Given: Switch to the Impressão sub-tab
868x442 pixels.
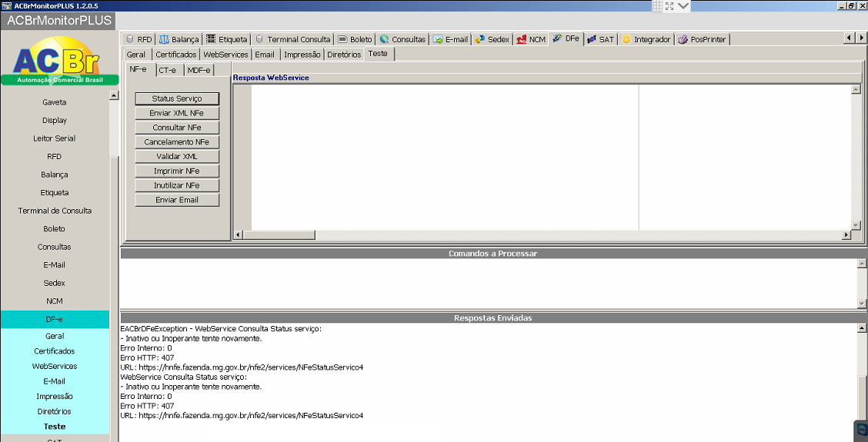Looking at the screenshot, I should point(302,55).
